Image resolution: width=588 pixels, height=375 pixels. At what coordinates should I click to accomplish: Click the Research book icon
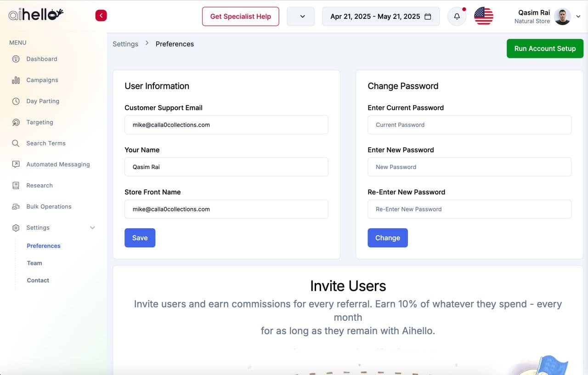[16, 186]
